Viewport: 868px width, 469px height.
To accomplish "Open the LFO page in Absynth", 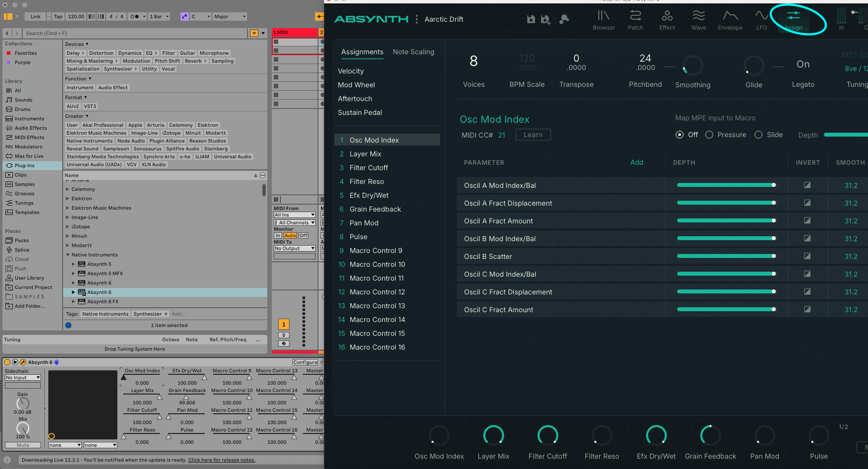I will pyautogui.click(x=761, y=20).
